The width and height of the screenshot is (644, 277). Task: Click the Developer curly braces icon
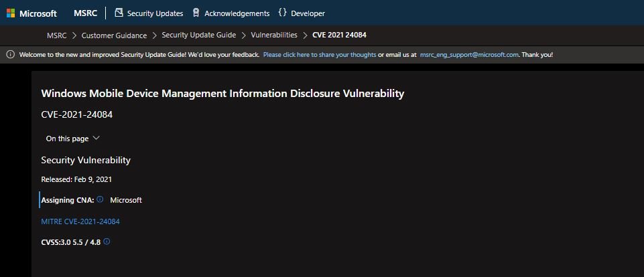coord(282,13)
